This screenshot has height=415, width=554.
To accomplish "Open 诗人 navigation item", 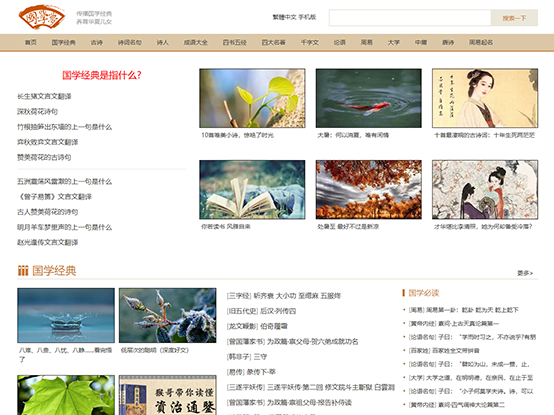I will 163,42.
